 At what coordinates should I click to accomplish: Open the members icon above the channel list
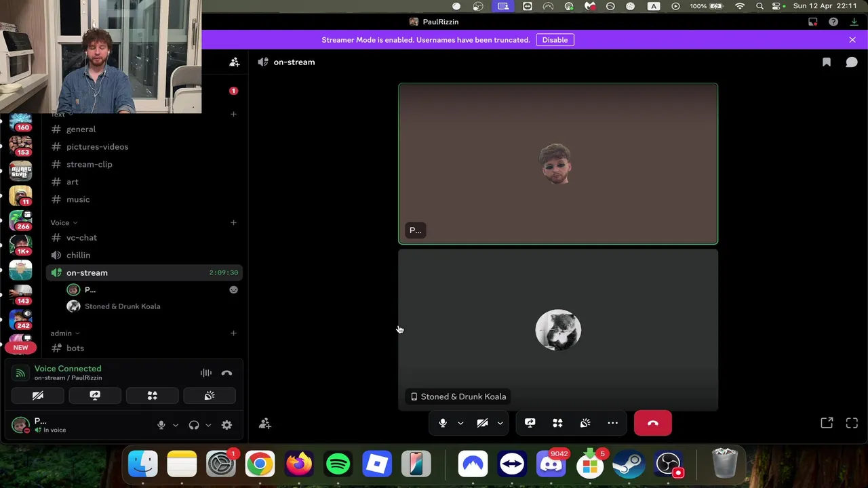[x=234, y=62]
